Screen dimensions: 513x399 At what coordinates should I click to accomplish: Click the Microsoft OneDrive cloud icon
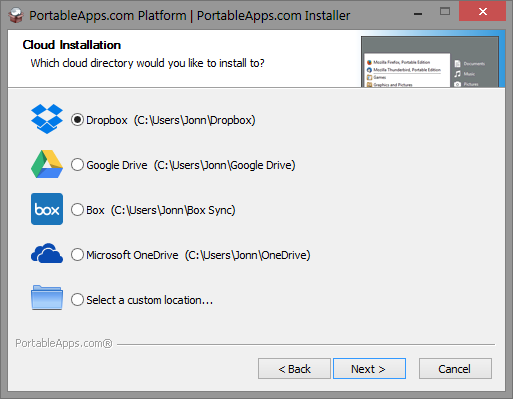pos(47,253)
